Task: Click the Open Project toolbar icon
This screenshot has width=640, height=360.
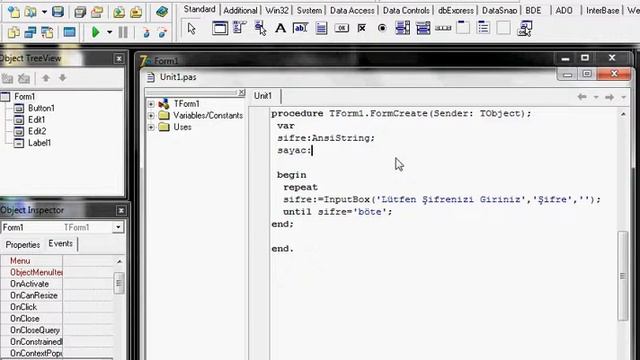Action: point(97,12)
